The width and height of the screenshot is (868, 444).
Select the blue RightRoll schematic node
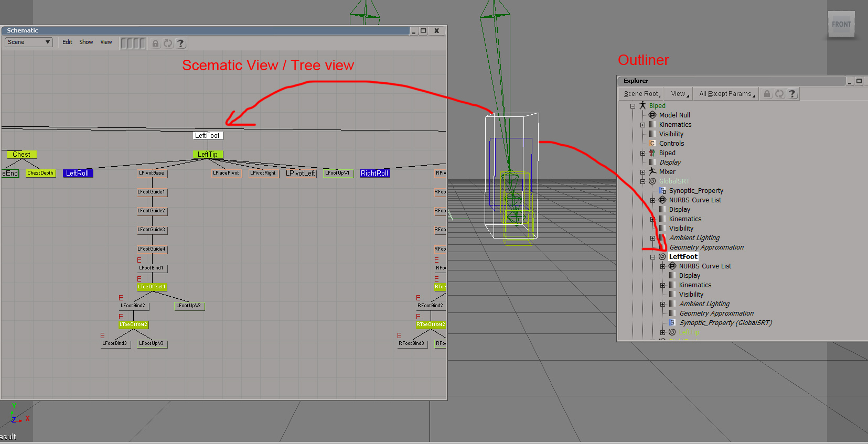(x=374, y=174)
